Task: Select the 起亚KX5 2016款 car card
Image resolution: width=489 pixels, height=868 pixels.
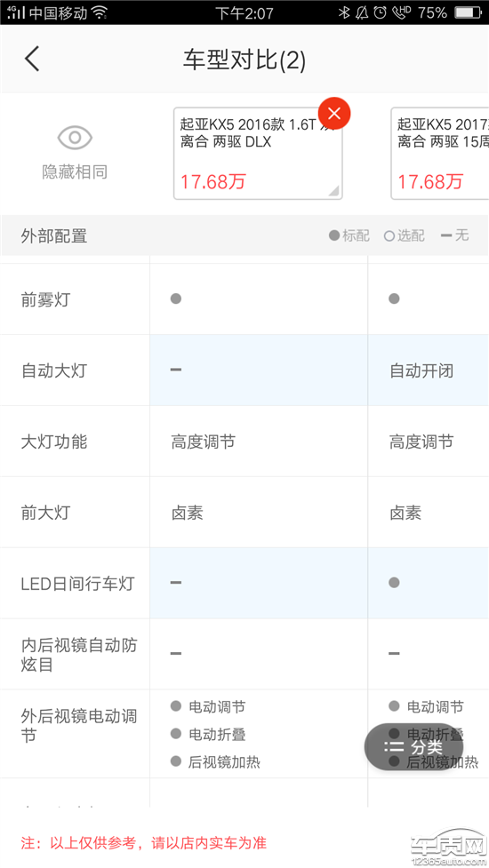Action: 258,154
